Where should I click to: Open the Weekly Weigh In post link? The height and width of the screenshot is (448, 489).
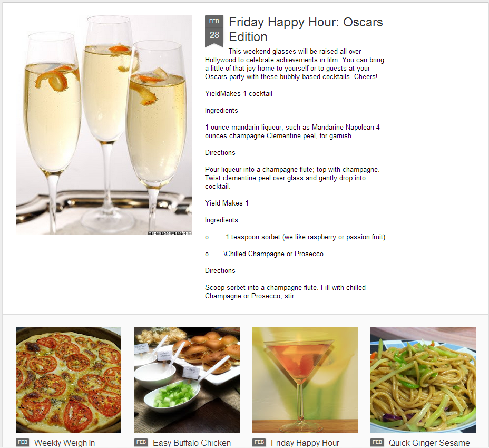click(x=65, y=443)
